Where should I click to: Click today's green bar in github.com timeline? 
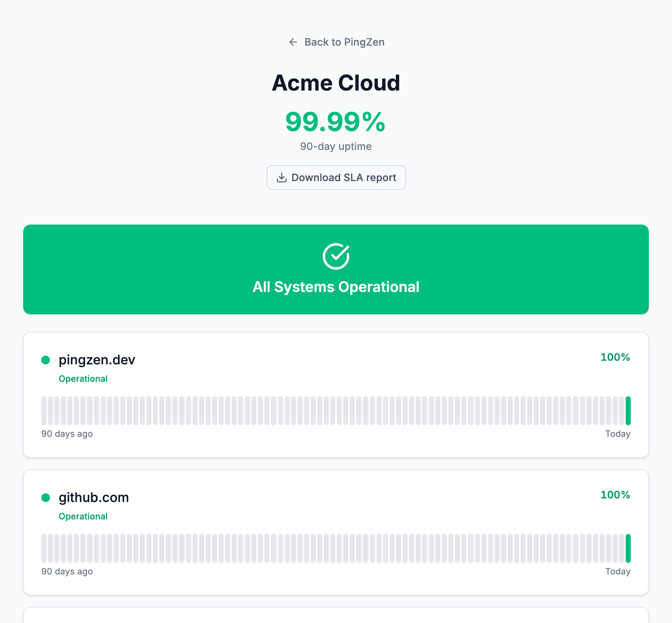[x=628, y=548]
